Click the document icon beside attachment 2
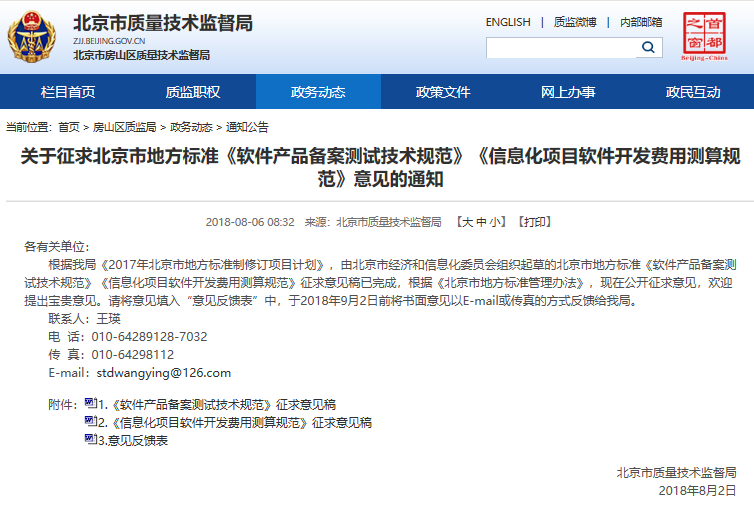Viewport: 754px width, 508px height. [90, 422]
